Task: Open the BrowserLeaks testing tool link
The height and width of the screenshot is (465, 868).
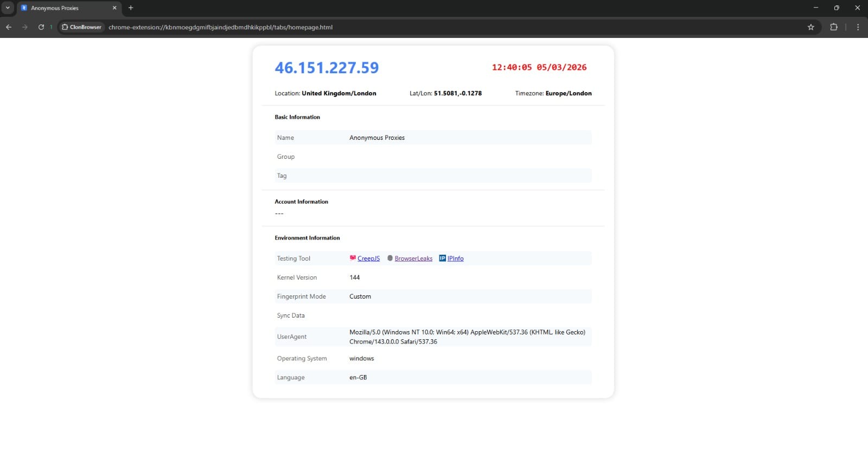Action: click(413, 259)
